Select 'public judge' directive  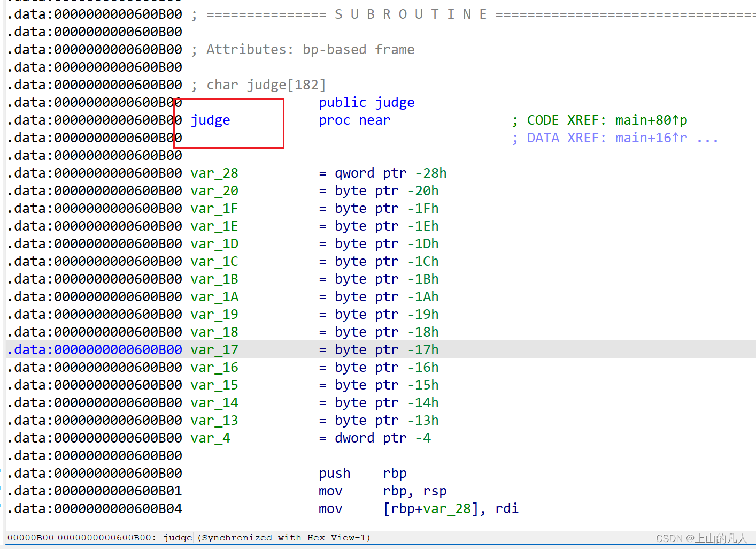coord(367,103)
